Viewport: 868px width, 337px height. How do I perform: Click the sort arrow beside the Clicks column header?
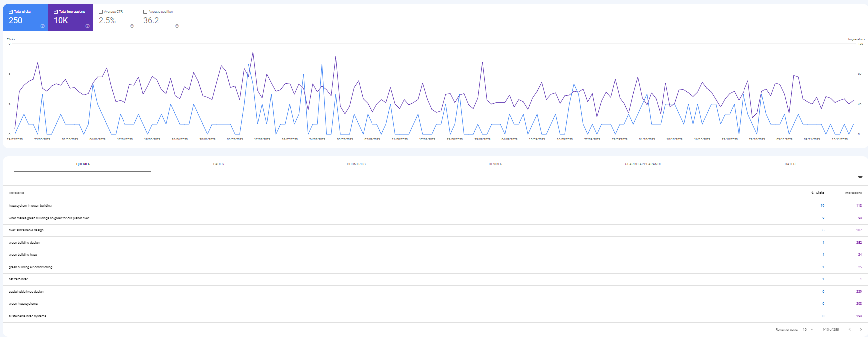point(813,193)
